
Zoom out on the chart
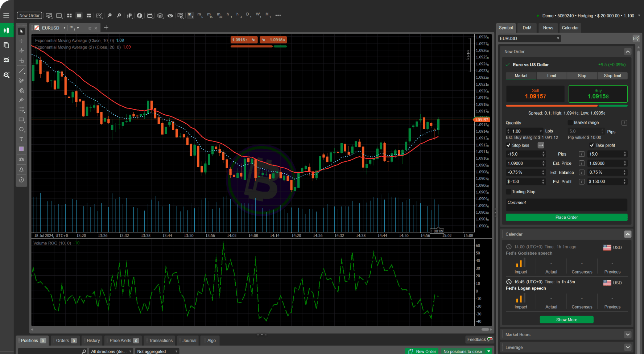click(110, 16)
